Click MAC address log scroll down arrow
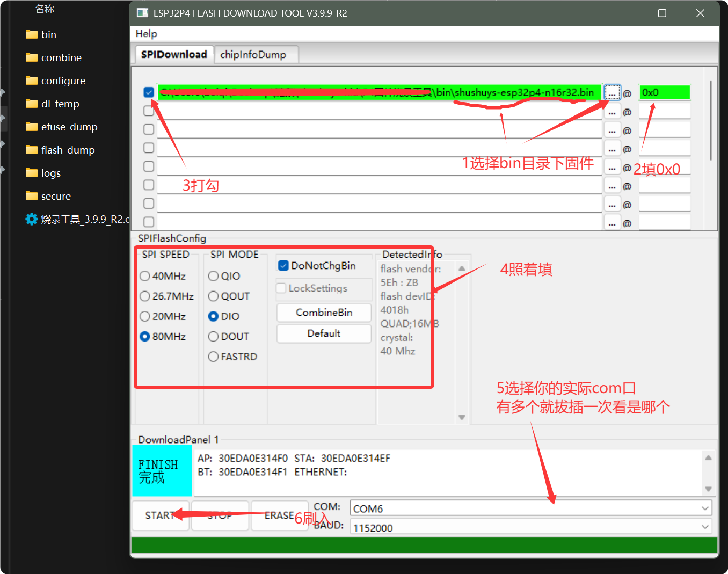The width and height of the screenshot is (728, 574). pos(708,489)
